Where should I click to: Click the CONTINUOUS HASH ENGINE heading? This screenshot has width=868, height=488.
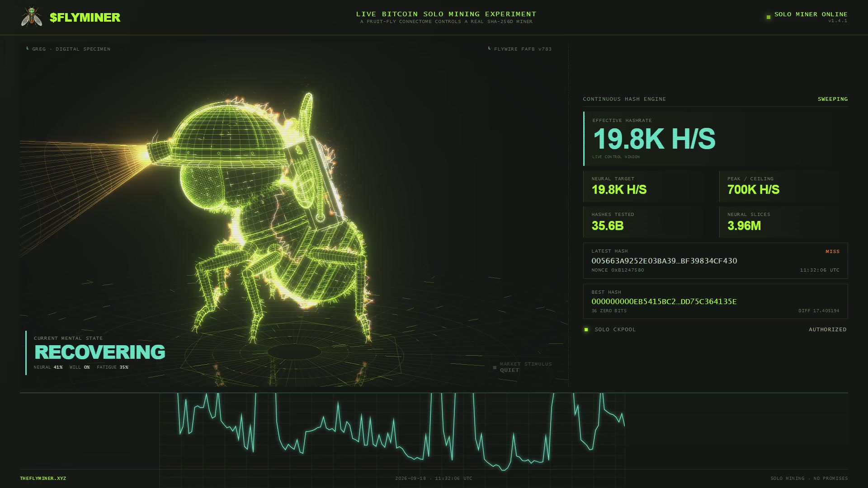[624, 99]
